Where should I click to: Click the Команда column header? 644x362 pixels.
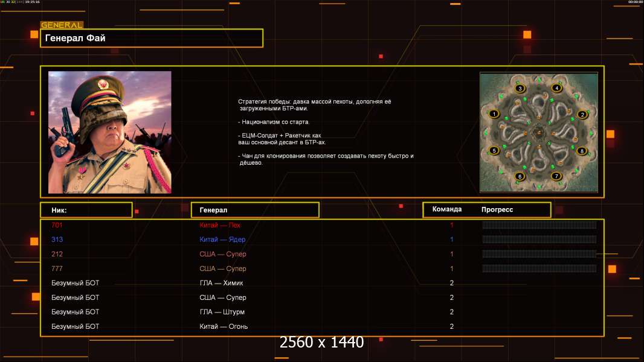[x=447, y=209]
